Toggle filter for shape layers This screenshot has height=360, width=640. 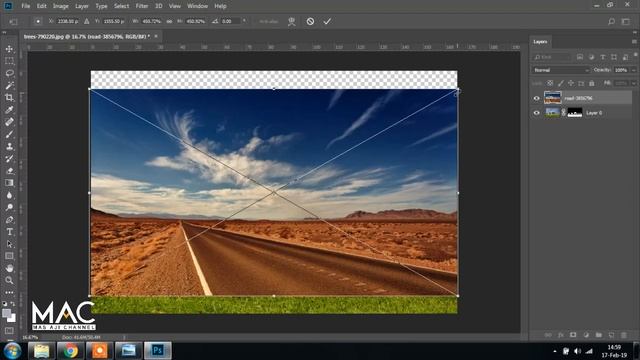pyautogui.click(x=614, y=57)
